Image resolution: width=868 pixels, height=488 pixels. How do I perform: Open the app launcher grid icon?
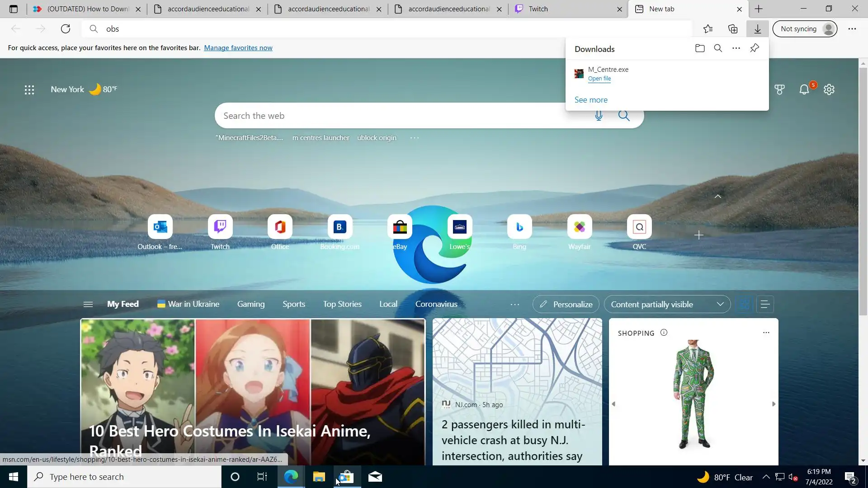click(29, 89)
